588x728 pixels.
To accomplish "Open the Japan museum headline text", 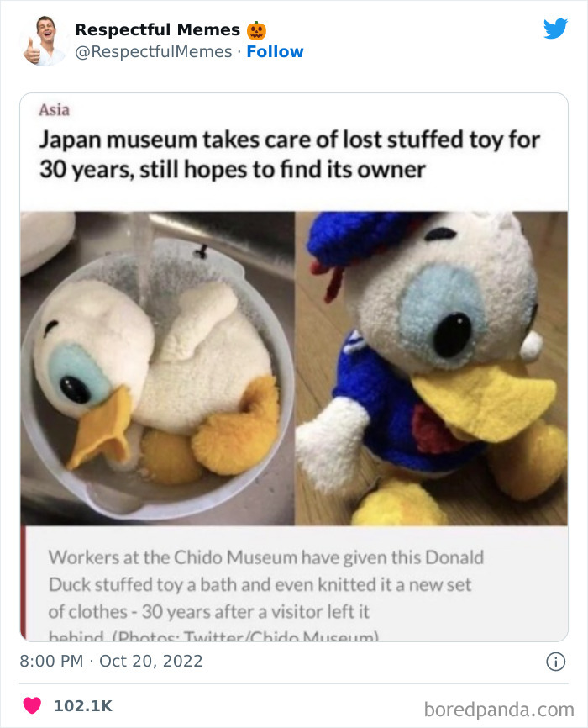I will [x=290, y=154].
